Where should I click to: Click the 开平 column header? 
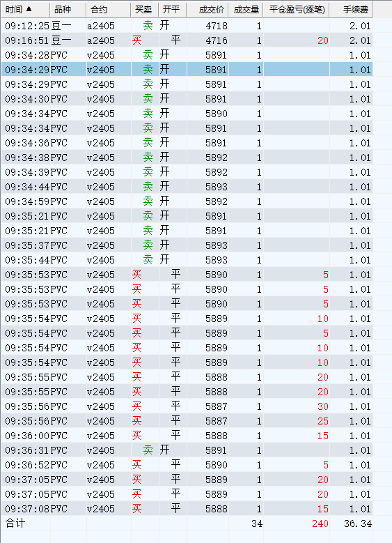coord(172,10)
